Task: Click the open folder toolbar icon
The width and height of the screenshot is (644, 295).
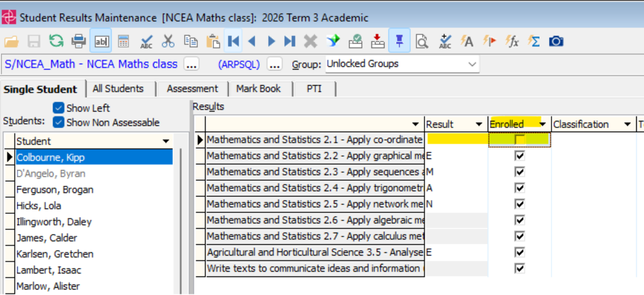Action: [x=11, y=41]
